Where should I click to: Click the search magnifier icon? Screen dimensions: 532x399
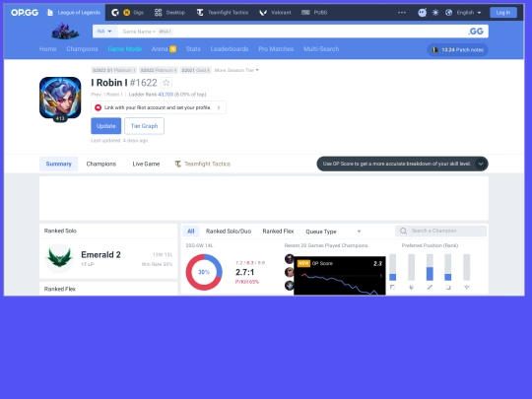(x=403, y=231)
